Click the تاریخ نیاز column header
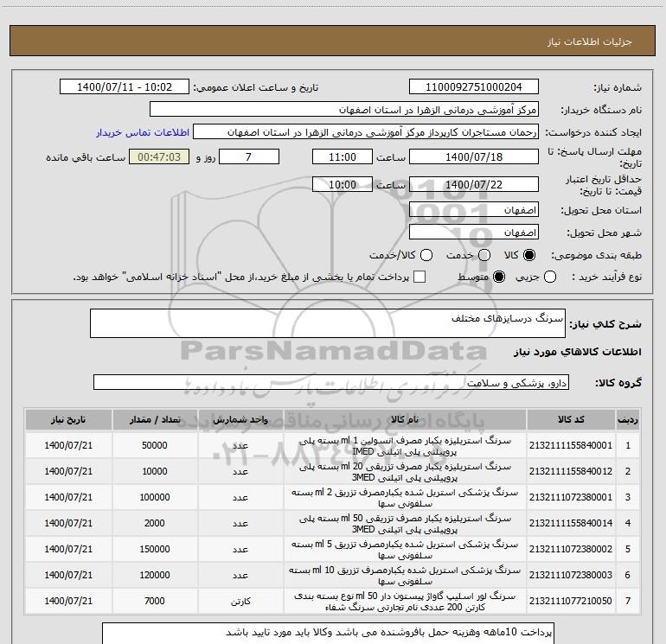666x644 pixels. point(68,420)
